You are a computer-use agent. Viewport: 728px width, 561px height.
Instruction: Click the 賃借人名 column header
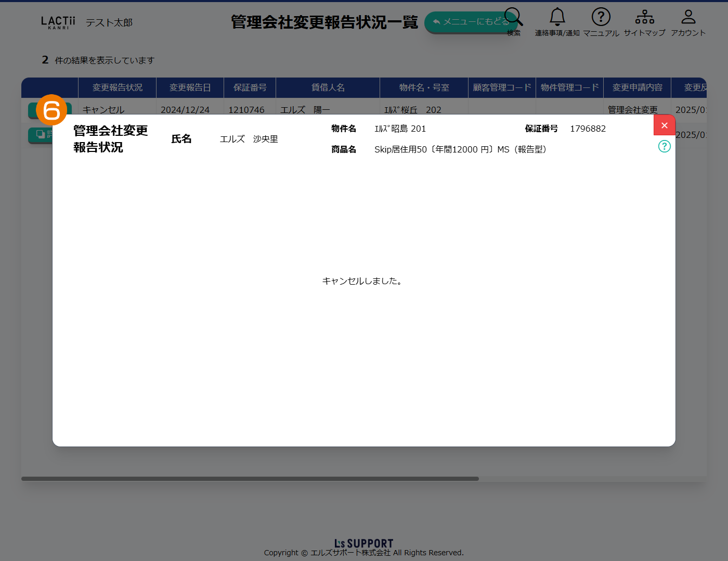328,87
